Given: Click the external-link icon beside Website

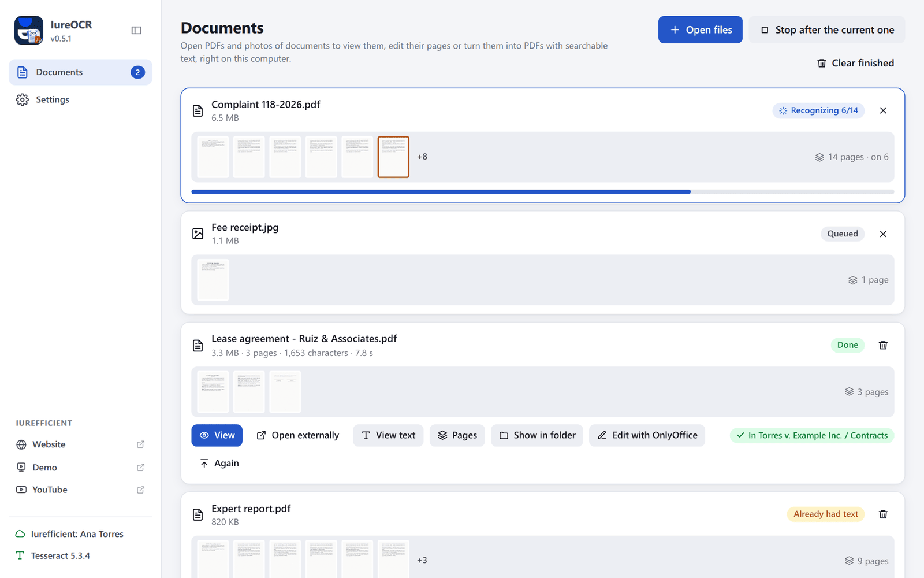Looking at the screenshot, I should tap(140, 444).
